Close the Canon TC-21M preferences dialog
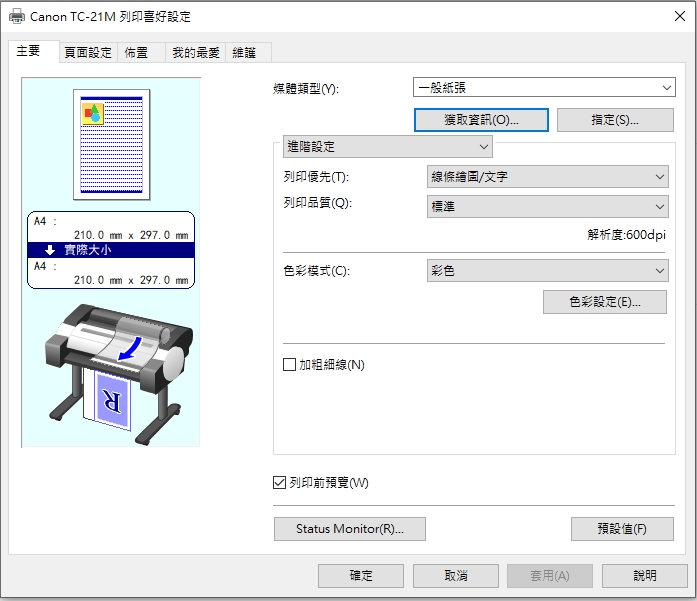 [680, 16]
